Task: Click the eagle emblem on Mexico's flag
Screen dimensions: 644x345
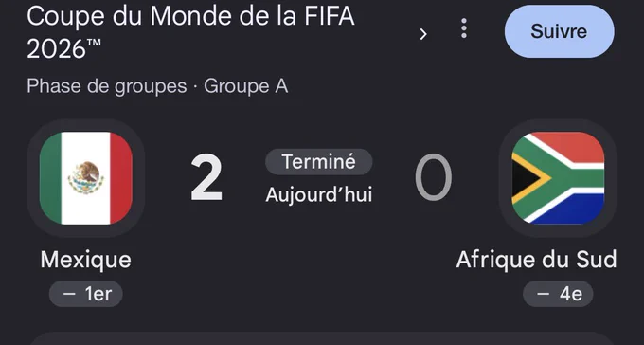Action: click(86, 177)
